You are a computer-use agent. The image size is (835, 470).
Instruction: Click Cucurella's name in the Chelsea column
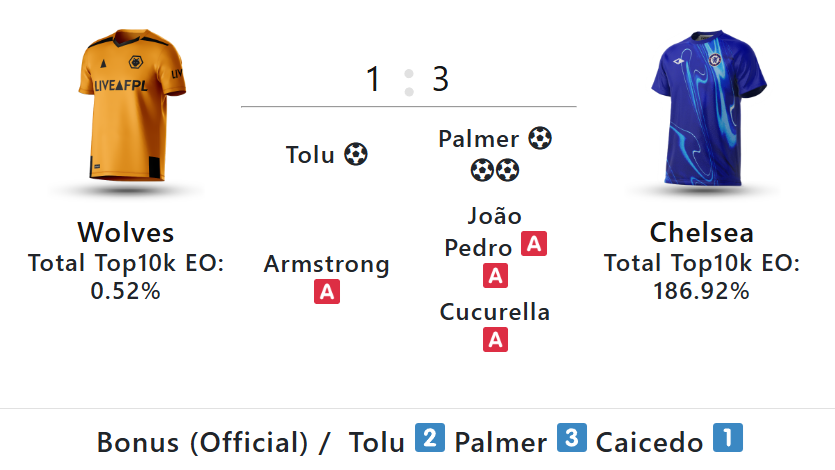coord(495,312)
